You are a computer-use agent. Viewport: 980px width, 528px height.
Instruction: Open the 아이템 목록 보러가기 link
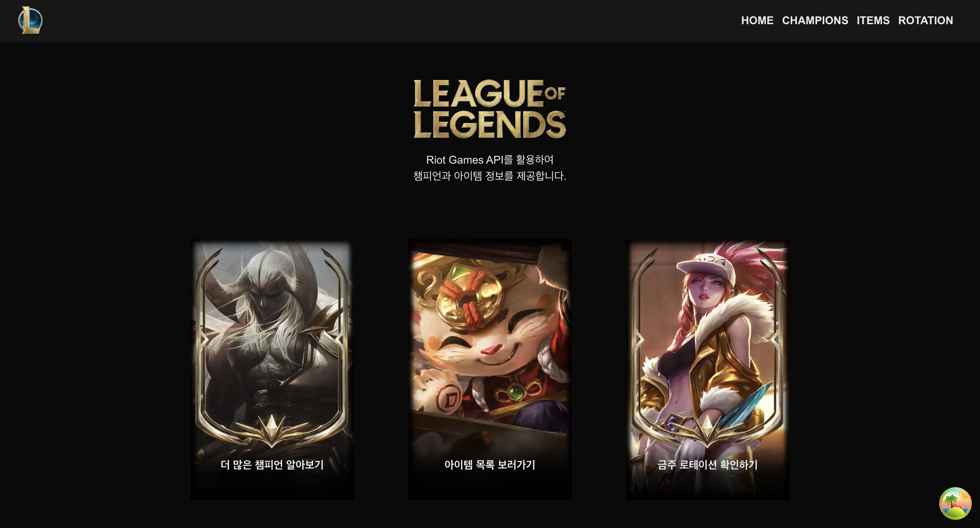[x=490, y=464]
